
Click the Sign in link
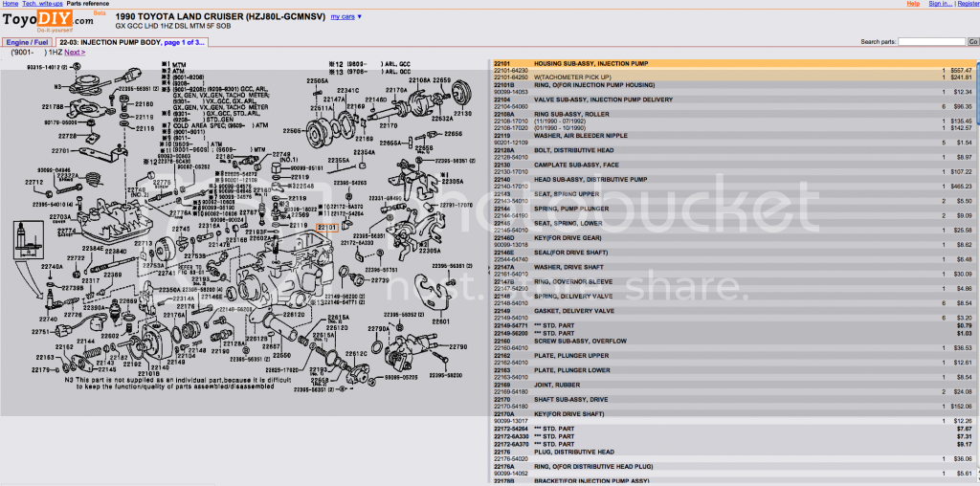940,4
